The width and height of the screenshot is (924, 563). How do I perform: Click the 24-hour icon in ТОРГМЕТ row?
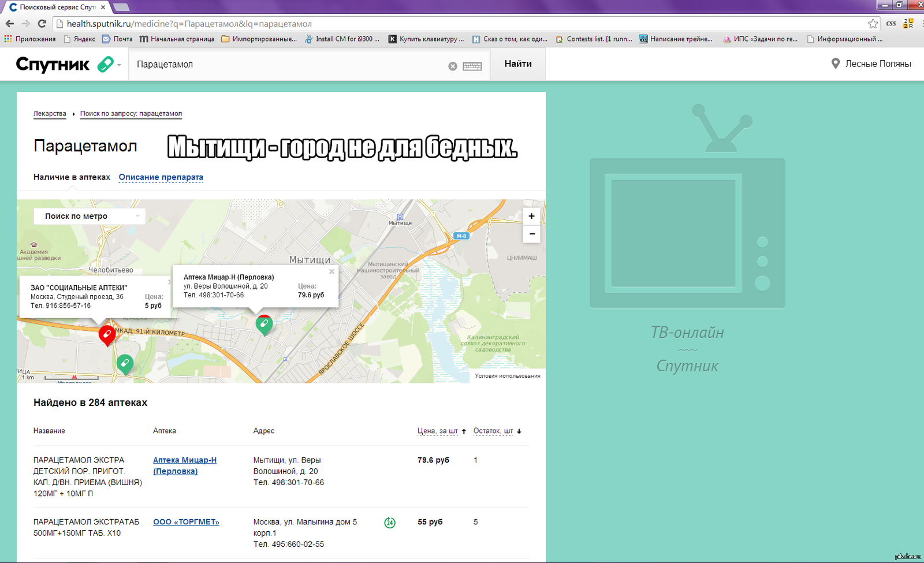click(390, 523)
